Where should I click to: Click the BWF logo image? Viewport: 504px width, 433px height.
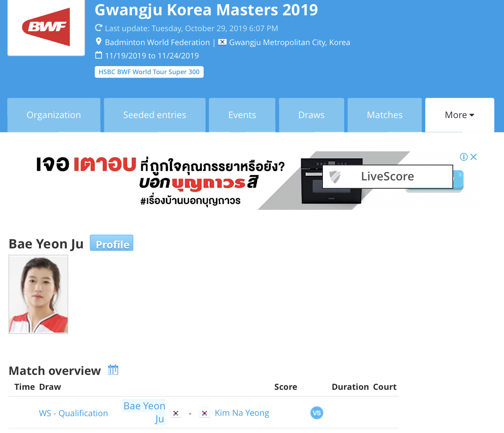46,27
